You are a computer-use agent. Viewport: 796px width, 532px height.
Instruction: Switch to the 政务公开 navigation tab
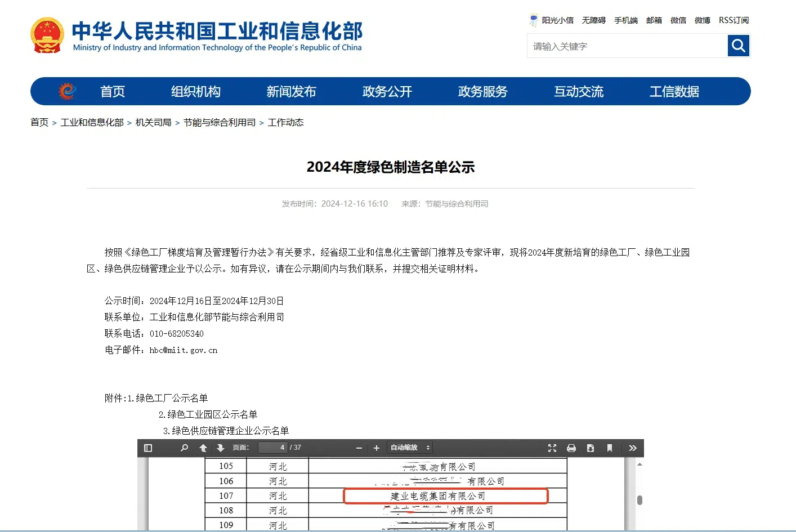[x=387, y=91]
